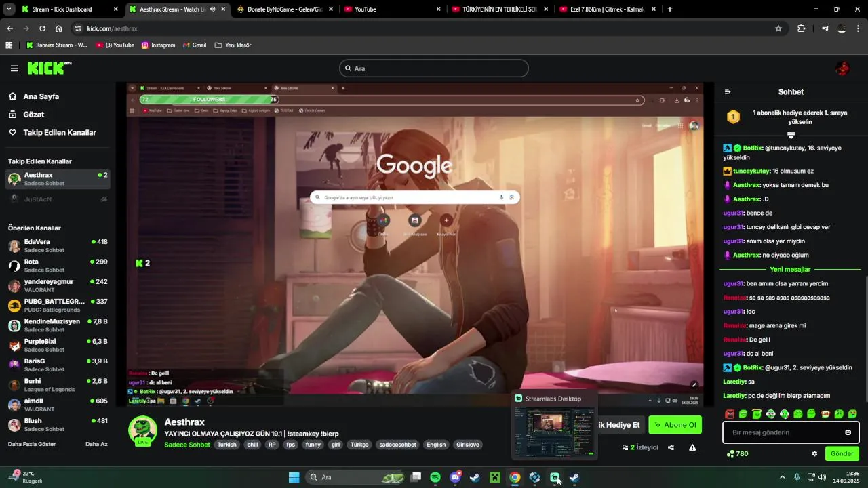Insert the angry red emote
The image size is (868, 488).
[x=730, y=414]
